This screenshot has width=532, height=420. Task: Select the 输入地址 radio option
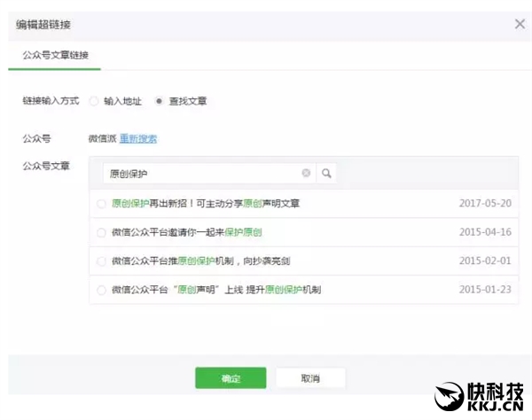click(94, 101)
